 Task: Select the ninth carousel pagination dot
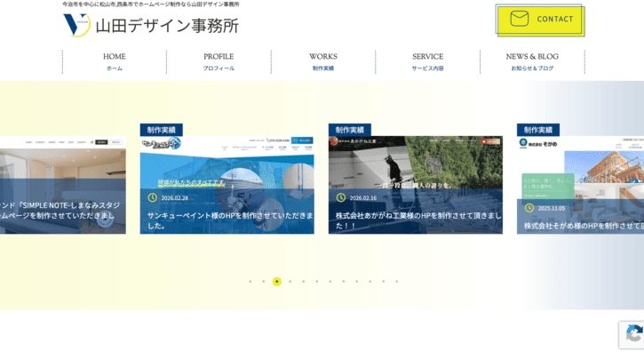(x=357, y=282)
